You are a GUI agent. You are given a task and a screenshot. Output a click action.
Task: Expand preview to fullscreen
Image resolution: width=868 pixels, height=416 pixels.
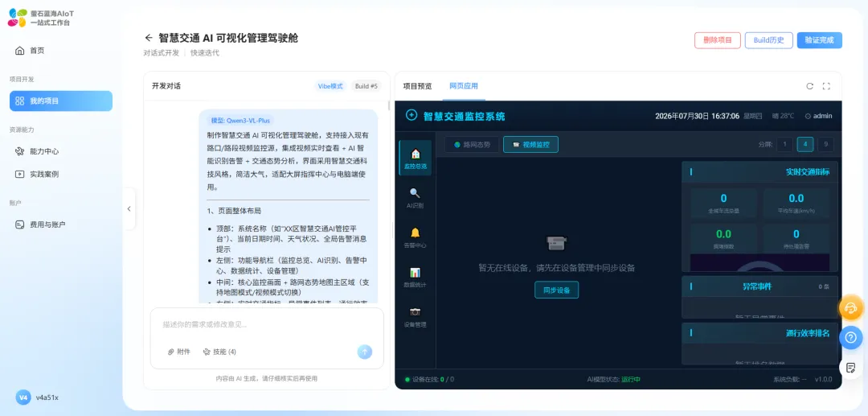tap(826, 86)
